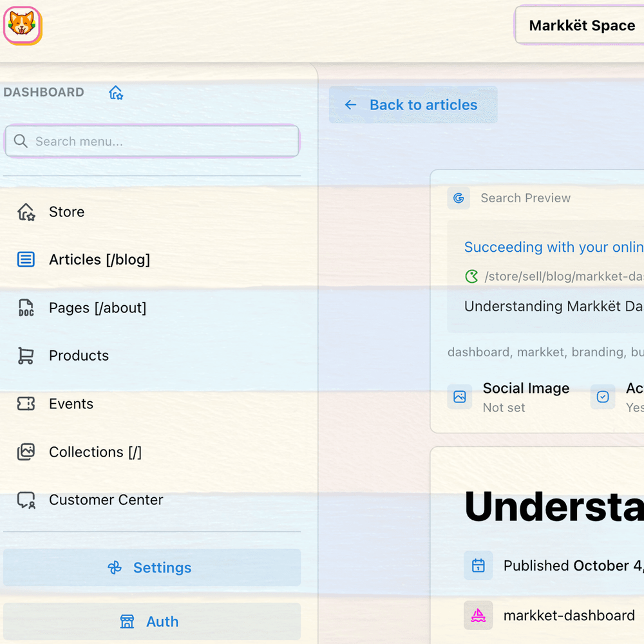Click the Collections image icon
Viewport: 644px width, 644px height.
point(26,451)
